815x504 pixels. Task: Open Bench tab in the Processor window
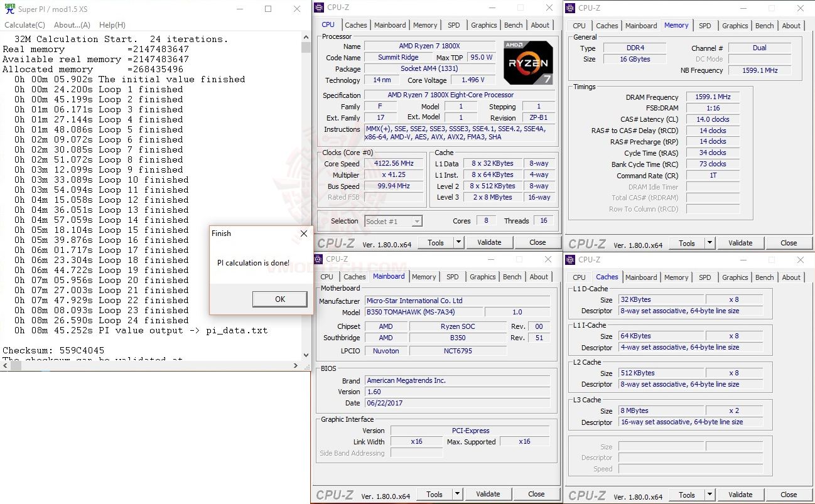coord(514,25)
